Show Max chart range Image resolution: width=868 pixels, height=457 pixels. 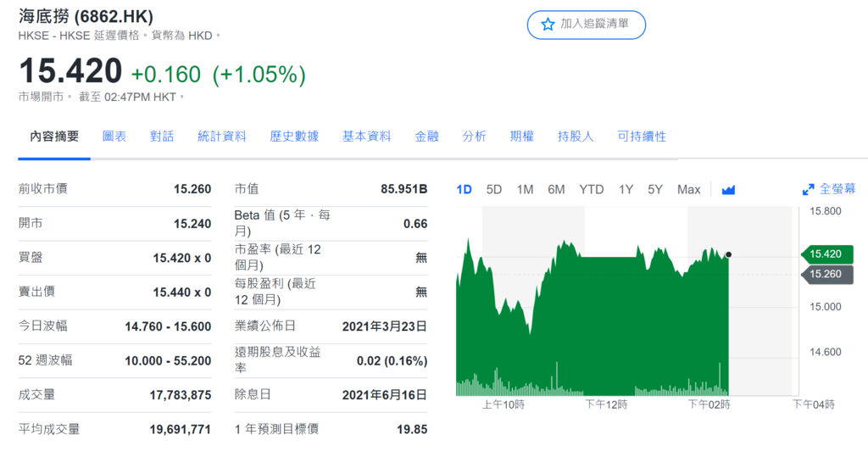pyautogui.click(x=688, y=190)
